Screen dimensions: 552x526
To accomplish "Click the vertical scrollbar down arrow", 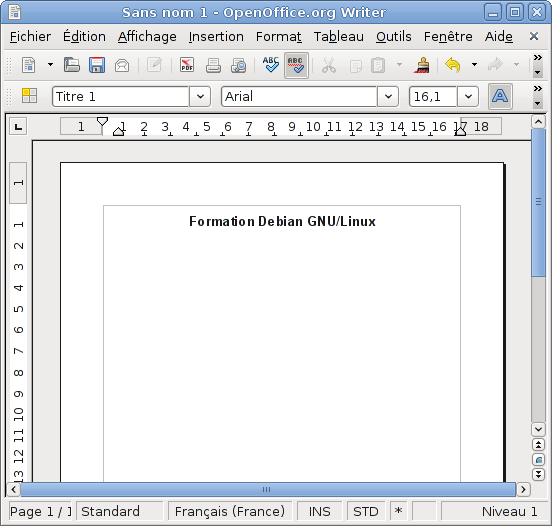I will click(538, 429).
